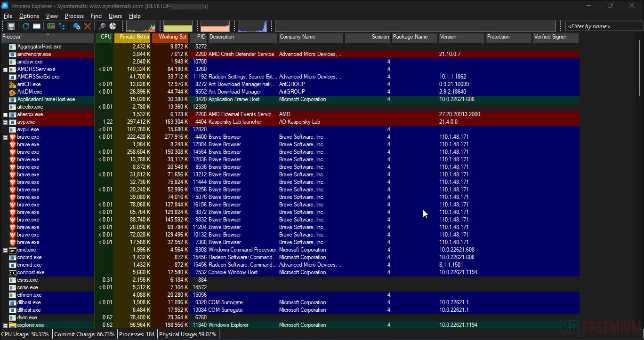Collapse the avp.exe tree node
Screen dimensions: 644x340
5,122
